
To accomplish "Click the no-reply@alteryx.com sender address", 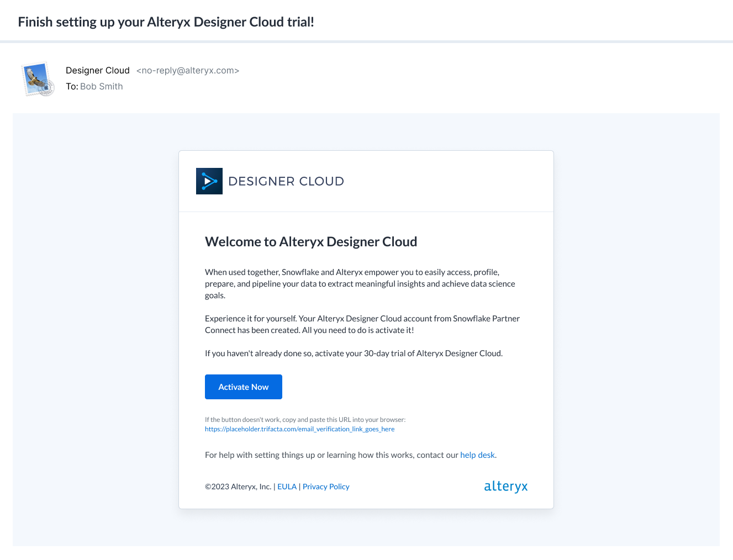I will pos(188,70).
